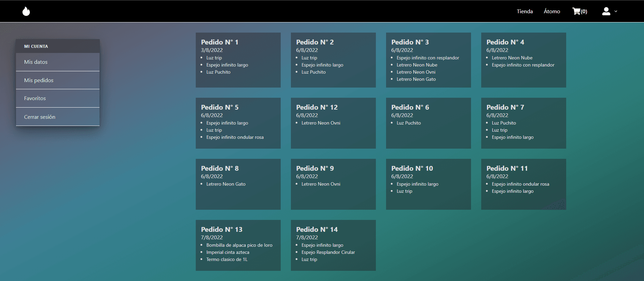Select the Pedido N° 9 heading
The width and height of the screenshot is (644, 281).
[315, 168]
